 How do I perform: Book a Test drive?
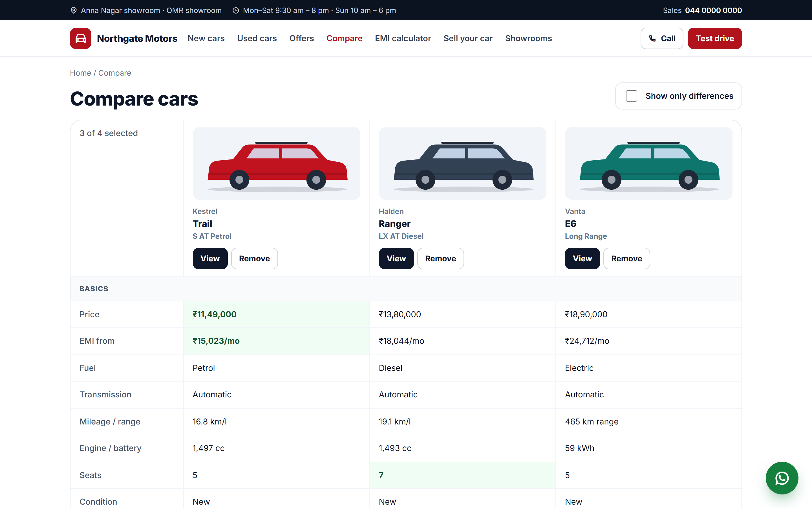tap(715, 38)
